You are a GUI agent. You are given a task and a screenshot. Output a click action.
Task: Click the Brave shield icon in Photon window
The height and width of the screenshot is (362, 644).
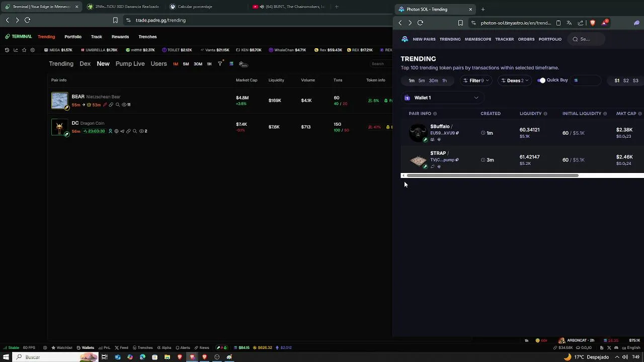[592, 23]
